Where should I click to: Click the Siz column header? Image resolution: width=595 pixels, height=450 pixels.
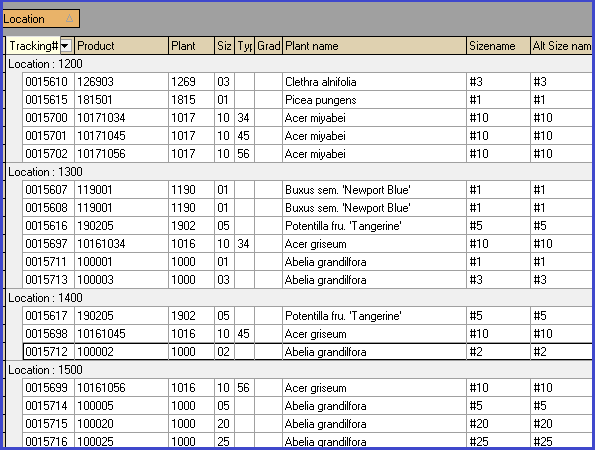pos(224,46)
